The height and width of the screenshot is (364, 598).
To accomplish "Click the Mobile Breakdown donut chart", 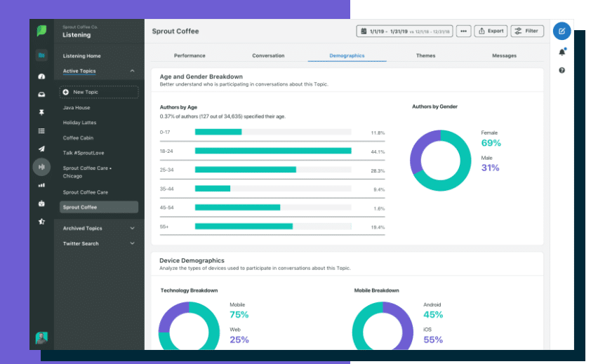I will point(383,326).
